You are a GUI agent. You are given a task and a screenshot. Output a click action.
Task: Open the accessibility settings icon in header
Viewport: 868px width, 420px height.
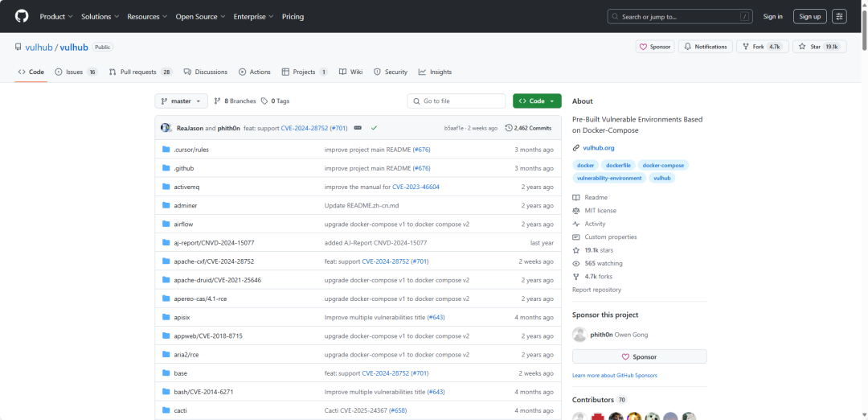point(840,17)
